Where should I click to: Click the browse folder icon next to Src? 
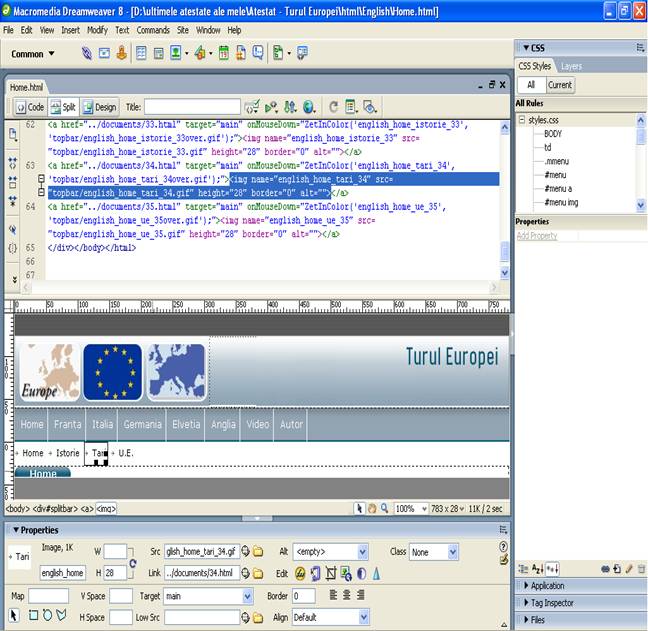coord(258,551)
